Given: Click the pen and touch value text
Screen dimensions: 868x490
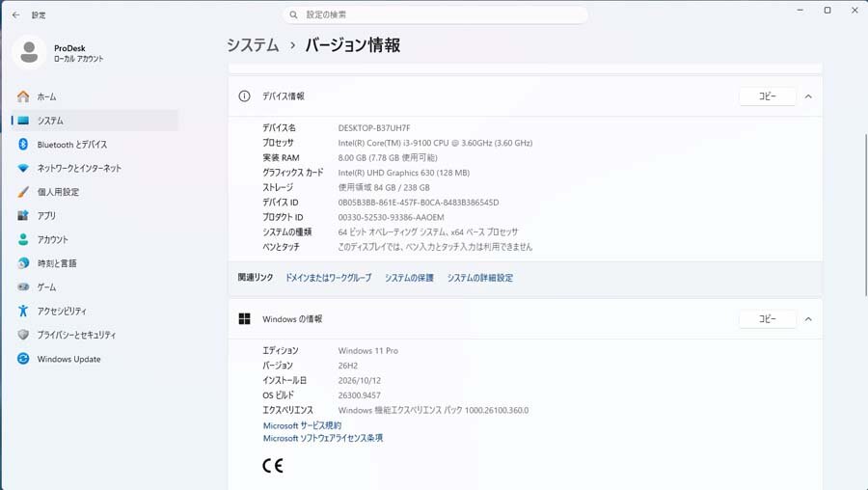Looking at the screenshot, I should click(435, 247).
